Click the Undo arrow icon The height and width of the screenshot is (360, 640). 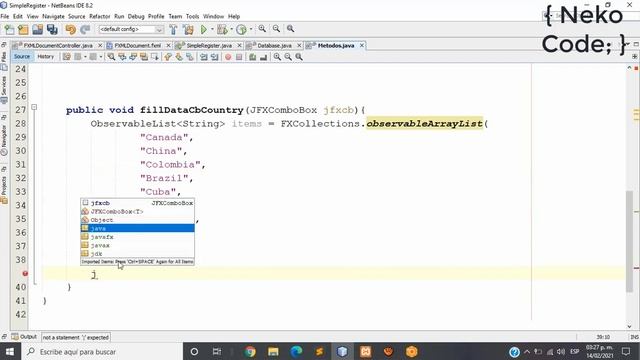click(71, 29)
